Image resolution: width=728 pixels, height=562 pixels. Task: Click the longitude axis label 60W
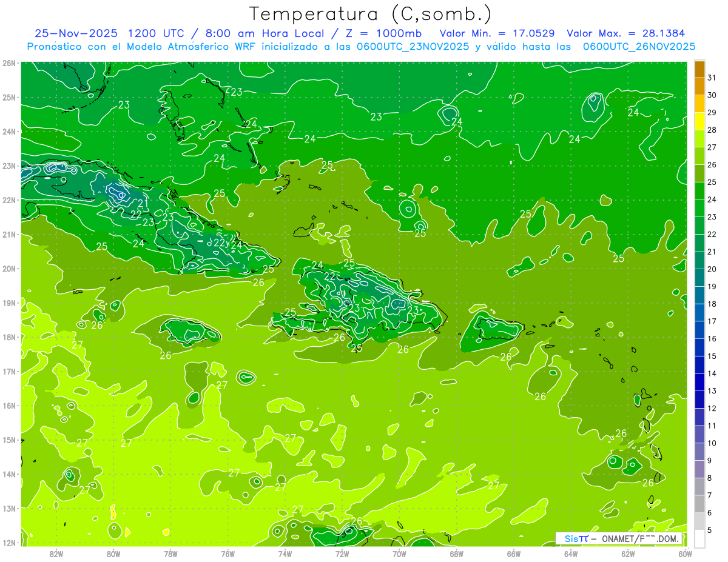point(685,553)
